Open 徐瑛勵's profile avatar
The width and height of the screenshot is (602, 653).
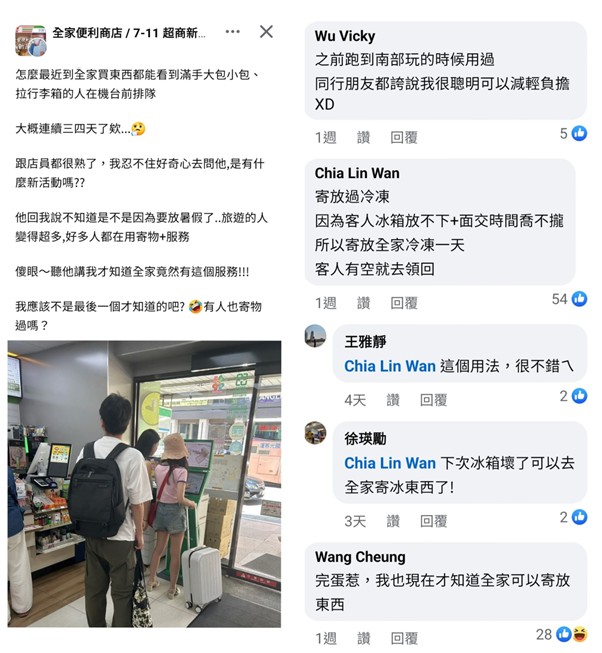pos(315,433)
